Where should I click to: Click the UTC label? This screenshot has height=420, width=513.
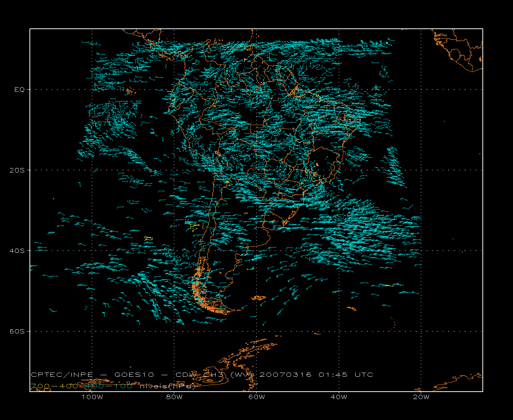coord(364,375)
